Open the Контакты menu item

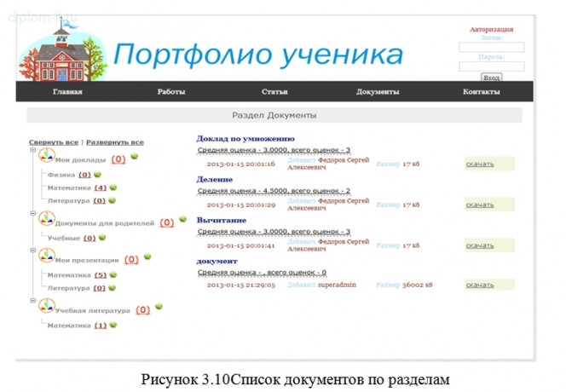tap(481, 92)
